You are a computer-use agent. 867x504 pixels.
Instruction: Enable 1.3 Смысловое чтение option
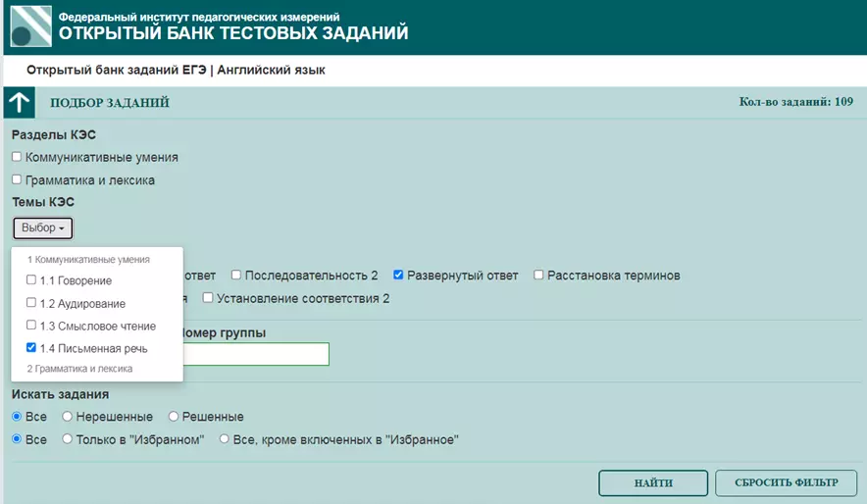tap(32, 326)
